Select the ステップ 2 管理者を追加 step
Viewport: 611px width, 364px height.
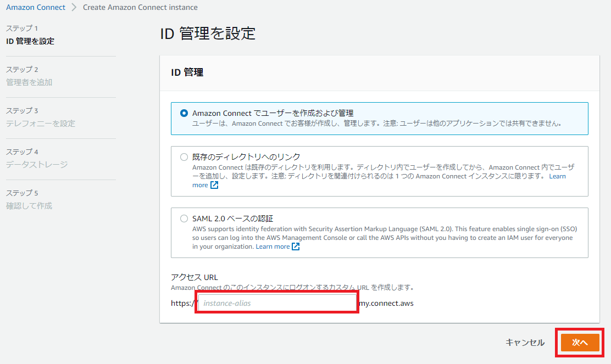pos(29,76)
